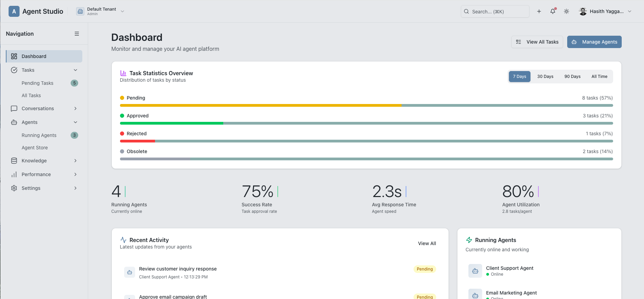This screenshot has height=299, width=644.
Task: Expand the Settings section chevron
Action: (75, 188)
